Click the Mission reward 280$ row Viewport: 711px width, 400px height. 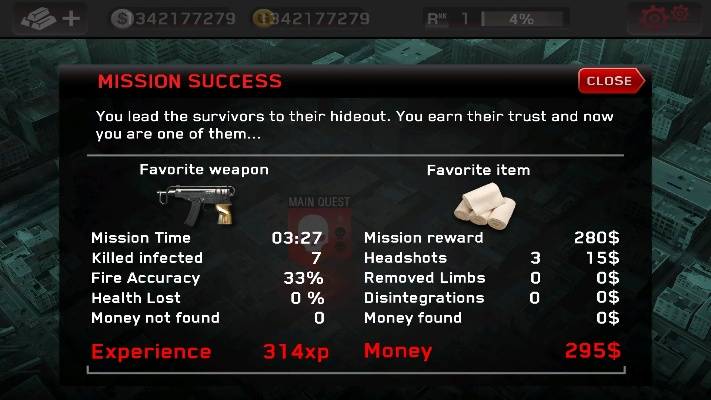point(492,238)
